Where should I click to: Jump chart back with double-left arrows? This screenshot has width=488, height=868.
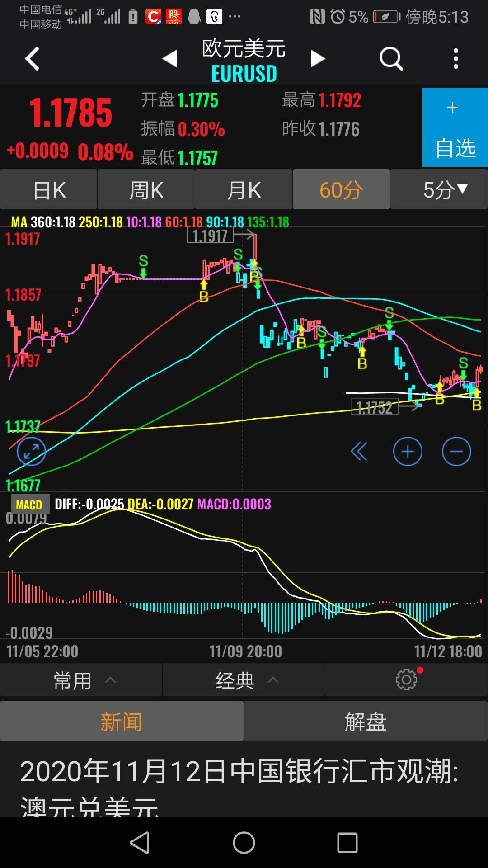359,451
